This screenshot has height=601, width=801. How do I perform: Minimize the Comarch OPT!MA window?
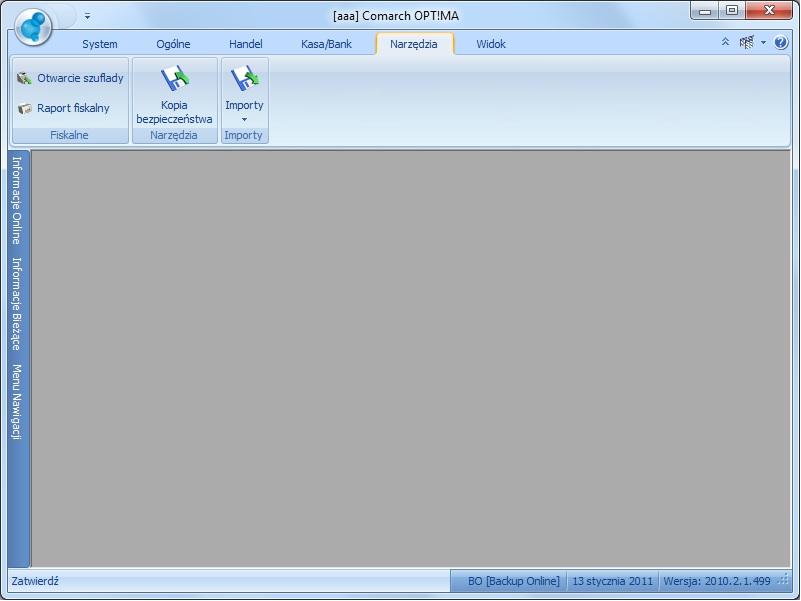coord(705,11)
